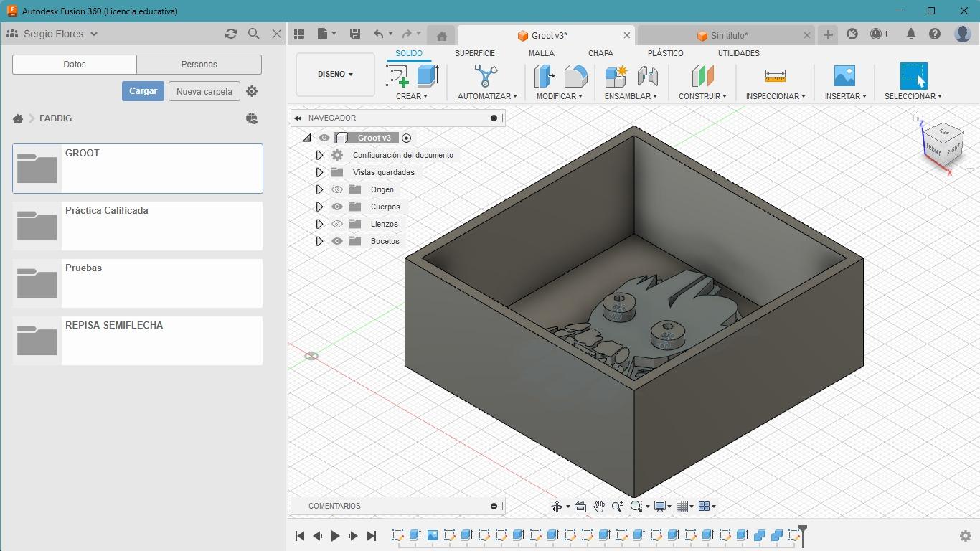The image size is (980, 551).
Task: Show the data panel grid icon
Action: click(x=299, y=34)
